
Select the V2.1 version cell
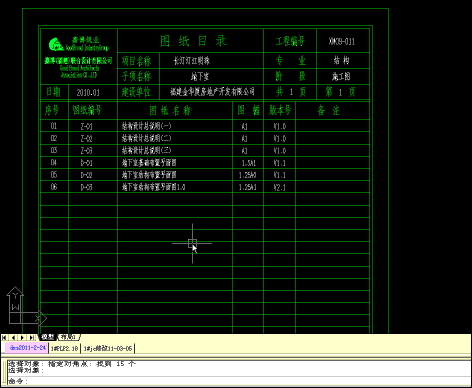pyautogui.click(x=280, y=187)
